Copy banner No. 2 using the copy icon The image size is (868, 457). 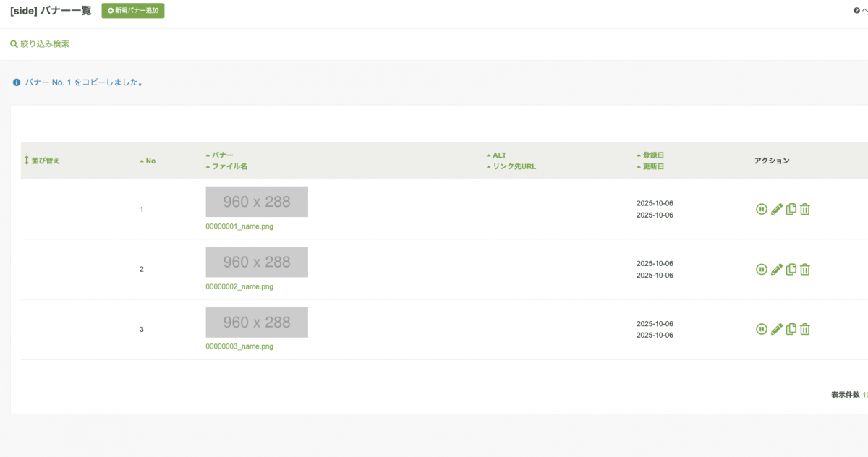[791, 269]
